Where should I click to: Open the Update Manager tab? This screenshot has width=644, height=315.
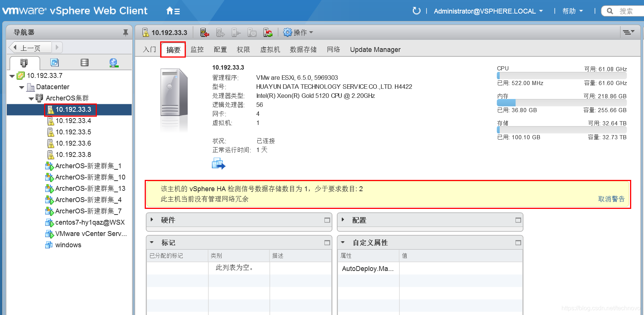point(375,50)
